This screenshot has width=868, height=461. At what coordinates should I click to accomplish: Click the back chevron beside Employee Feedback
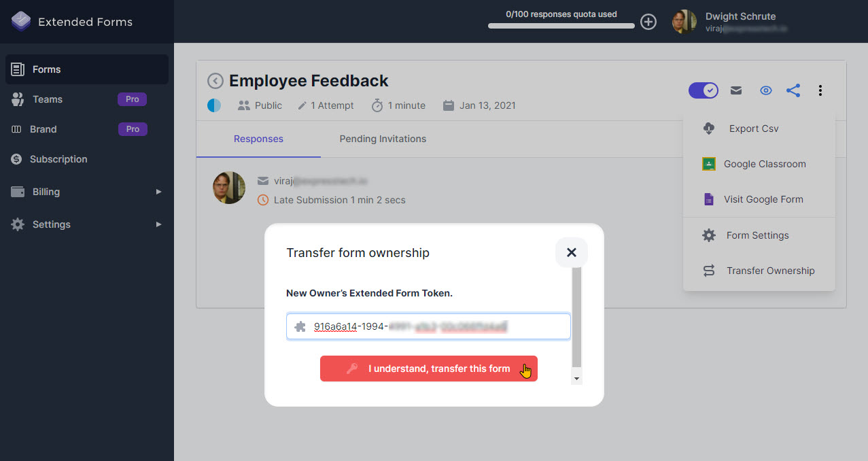click(x=215, y=80)
